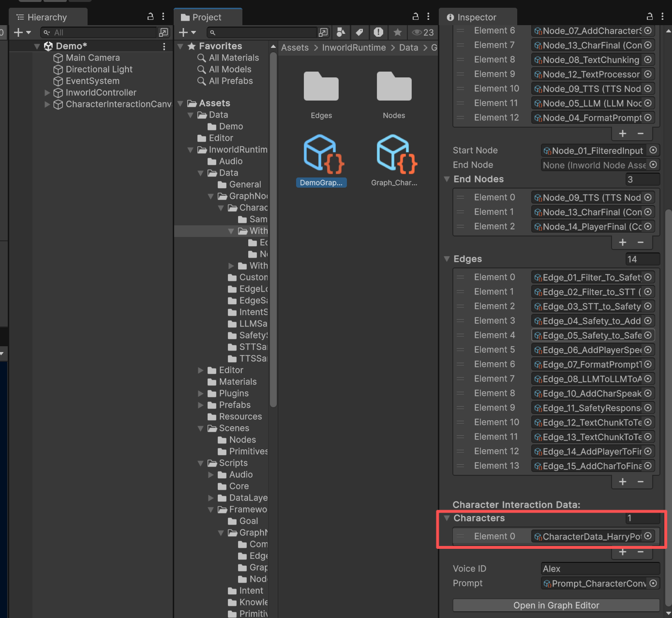Click the object picker for End Node
This screenshot has width=672, height=618.
(x=653, y=165)
